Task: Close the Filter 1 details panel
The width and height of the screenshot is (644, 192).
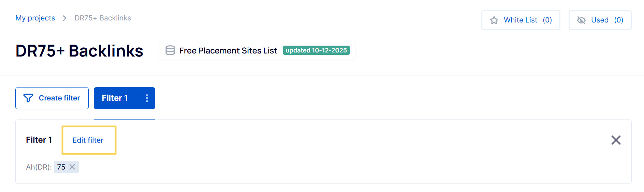Action: pos(616,140)
